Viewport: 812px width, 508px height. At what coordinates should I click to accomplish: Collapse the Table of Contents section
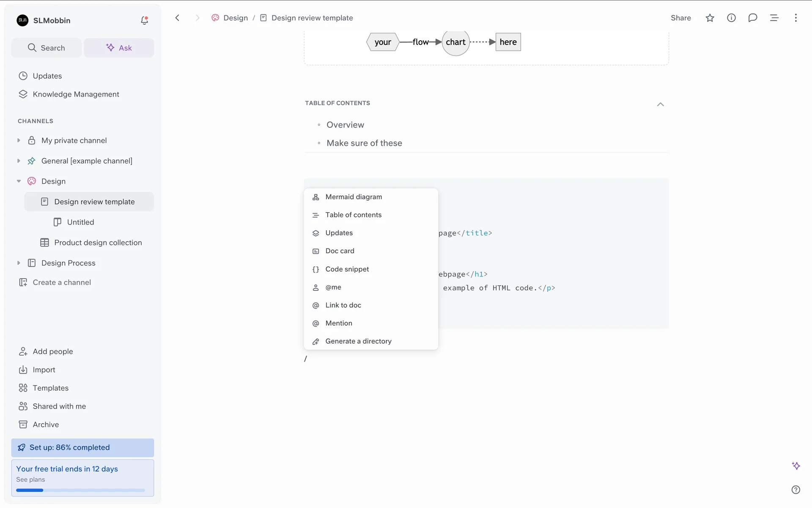pos(660,104)
